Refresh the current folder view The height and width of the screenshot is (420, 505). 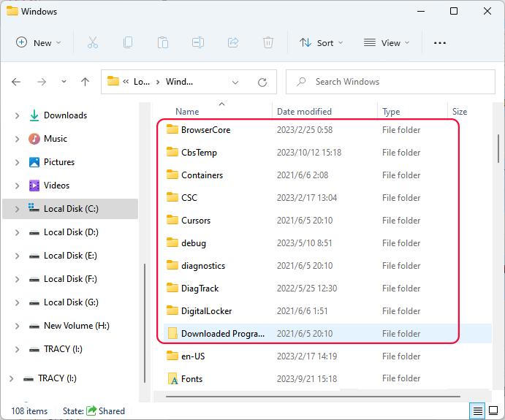[x=262, y=83]
